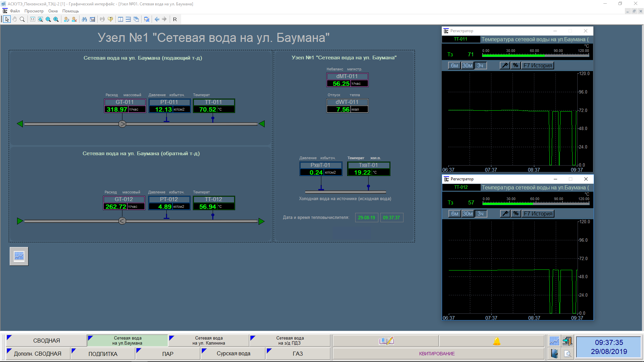Toggle 6м range in TT-011 recorder
Viewport: 644px width, 362px height.
point(454,66)
